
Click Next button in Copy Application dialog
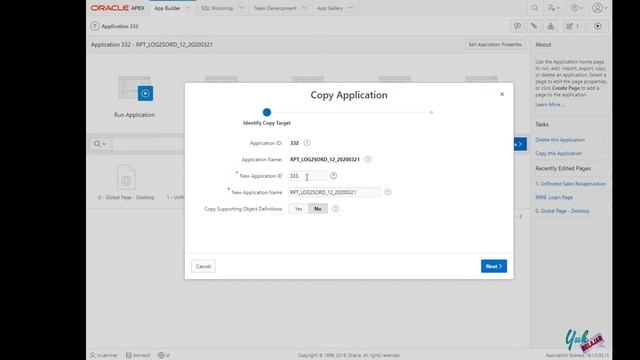[x=494, y=266]
